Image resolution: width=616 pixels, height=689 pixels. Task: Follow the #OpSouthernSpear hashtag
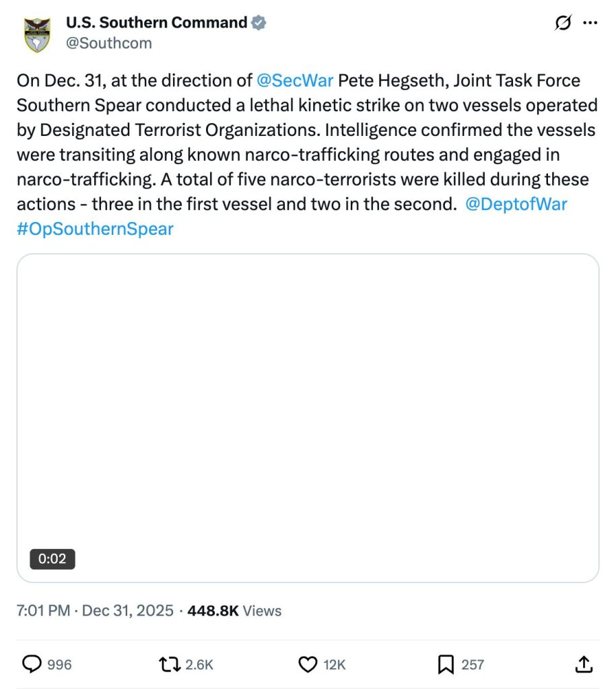coord(95,229)
